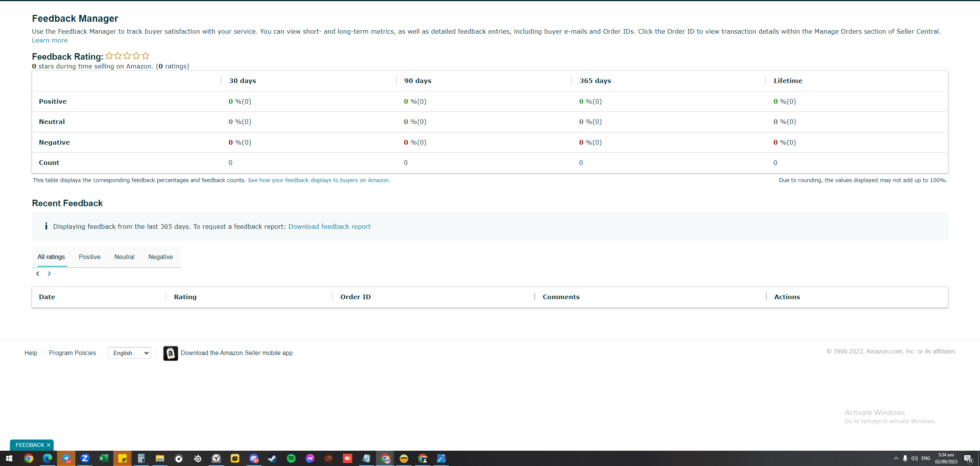Open the English language dropdown
Viewport: 980px width, 466px height.
click(129, 353)
